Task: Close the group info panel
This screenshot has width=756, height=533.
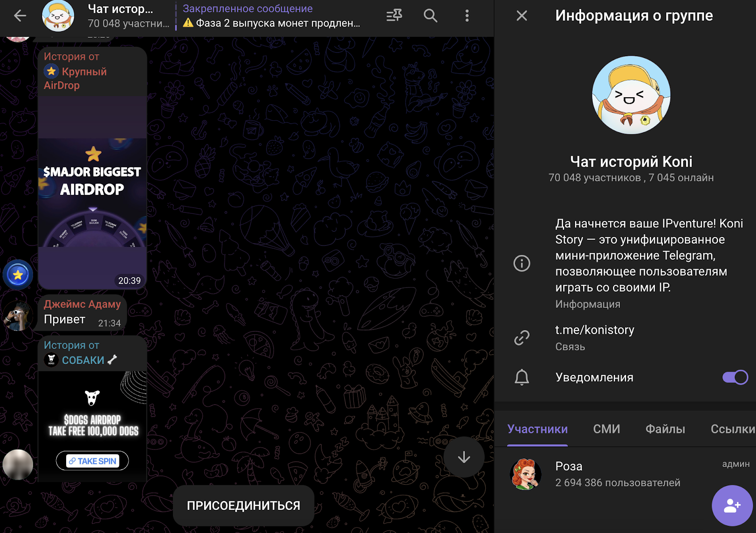Action: click(522, 16)
